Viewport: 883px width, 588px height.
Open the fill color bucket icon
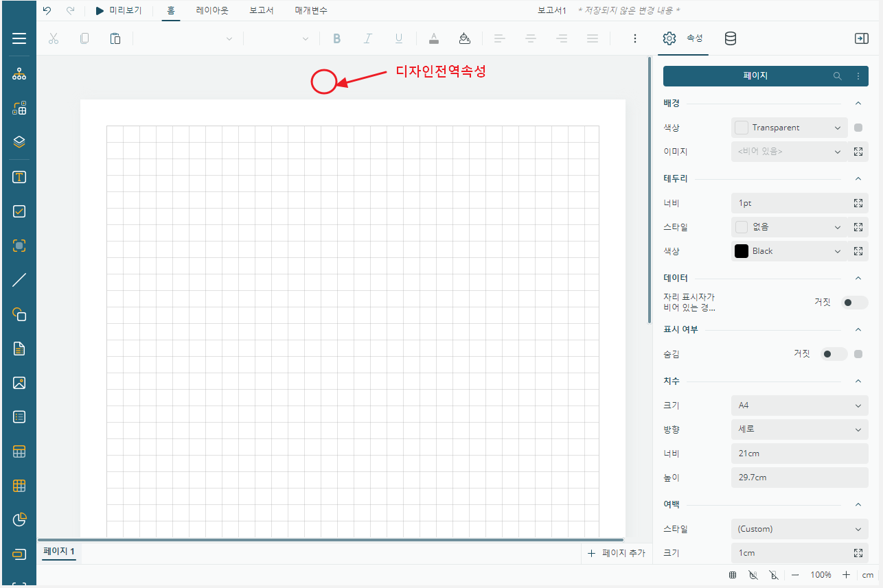(x=464, y=38)
